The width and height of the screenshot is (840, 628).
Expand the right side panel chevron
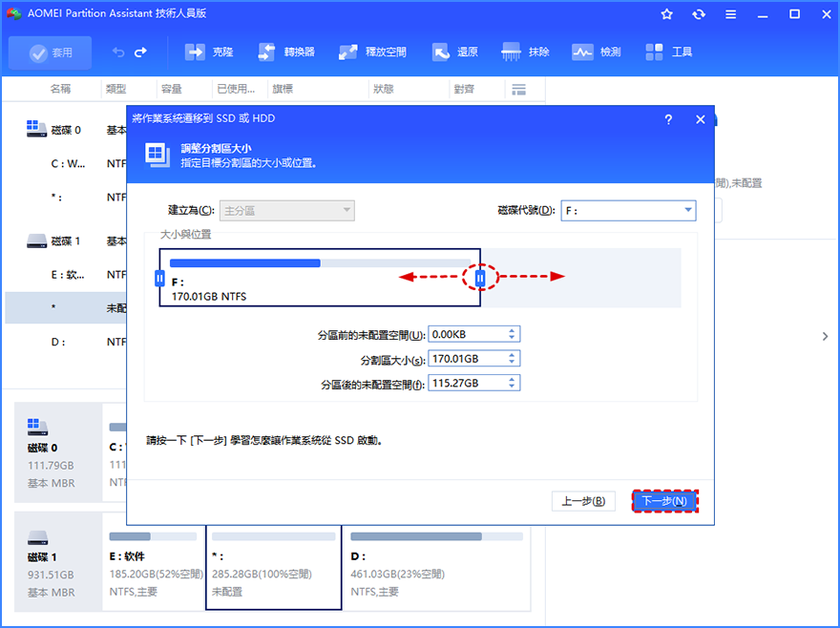point(825,337)
